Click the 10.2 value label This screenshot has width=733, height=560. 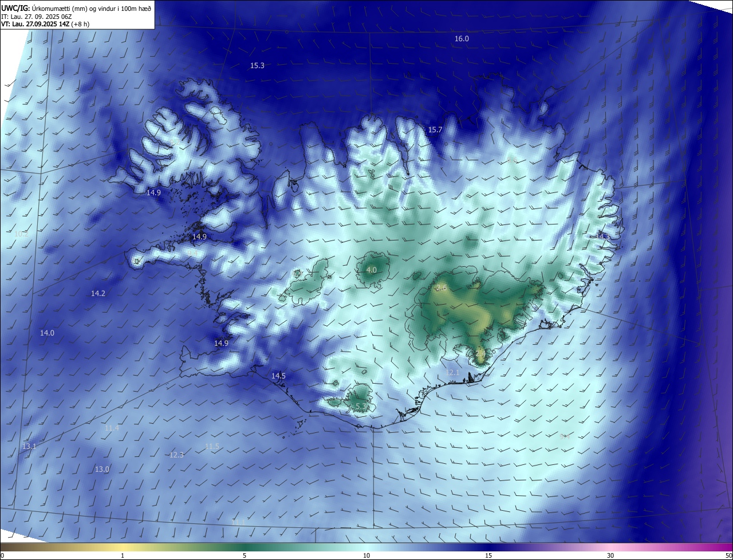click(x=21, y=234)
